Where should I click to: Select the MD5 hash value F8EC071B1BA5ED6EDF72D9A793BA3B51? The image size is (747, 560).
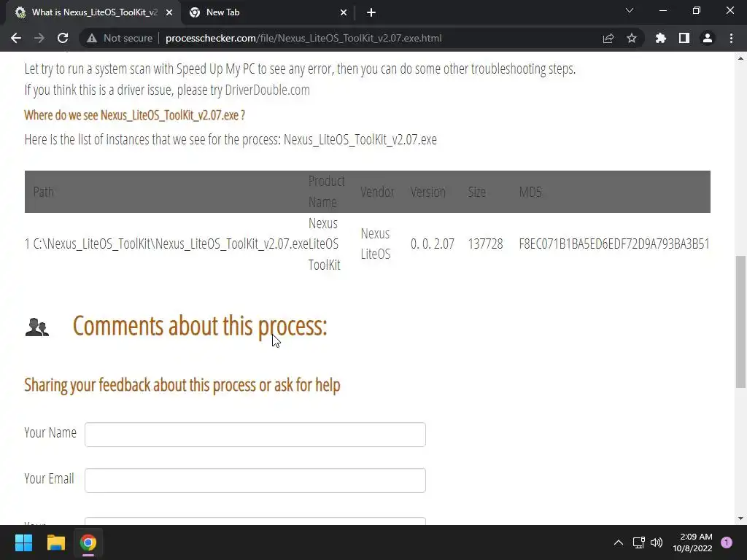pyautogui.click(x=614, y=244)
